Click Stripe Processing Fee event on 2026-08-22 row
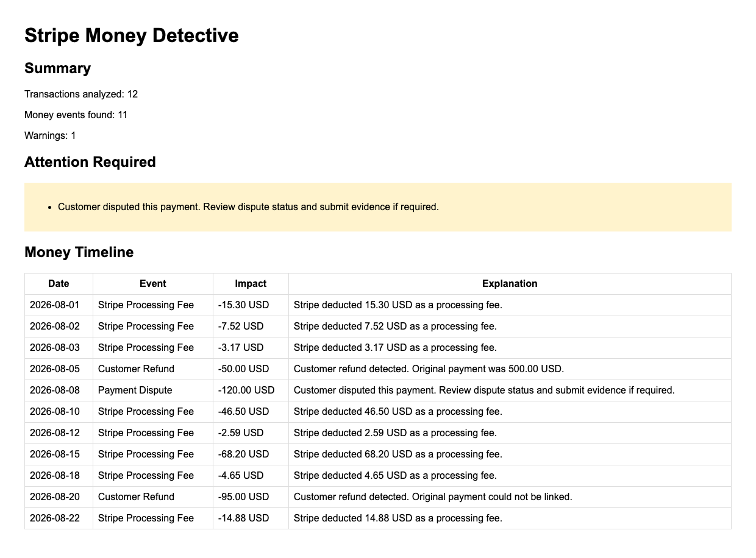756x558 pixels. coord(153,518)
